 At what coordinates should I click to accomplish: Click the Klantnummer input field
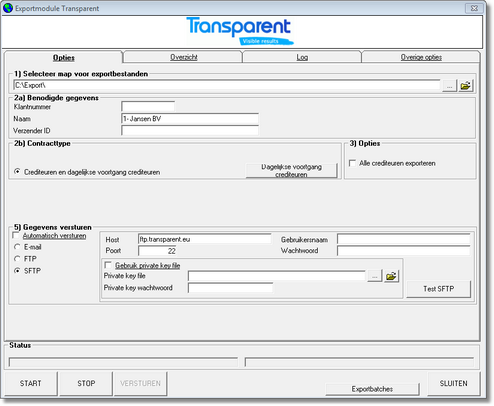pyautogui.click(x=148, y=107)
